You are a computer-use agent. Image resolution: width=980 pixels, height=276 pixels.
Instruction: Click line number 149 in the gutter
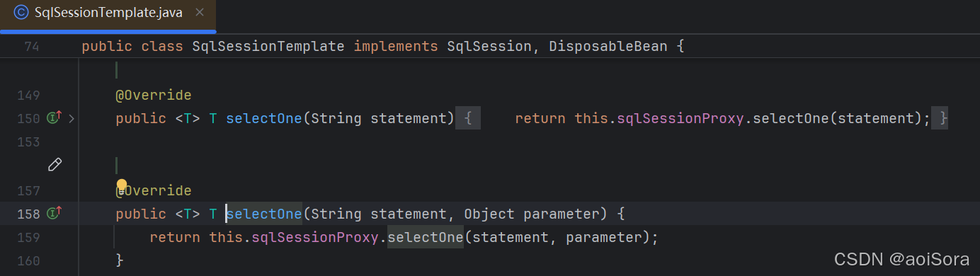point(28,95)
